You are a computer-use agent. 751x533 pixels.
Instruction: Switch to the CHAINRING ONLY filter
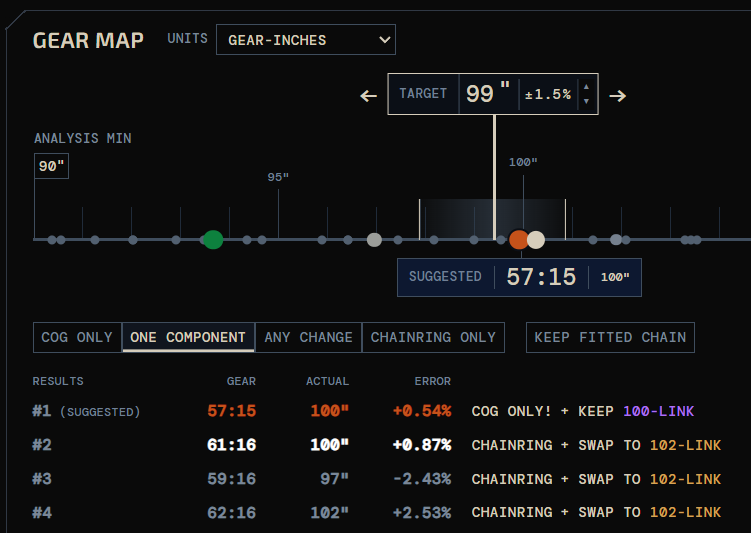pyautogui.click(x=433, y=337)
